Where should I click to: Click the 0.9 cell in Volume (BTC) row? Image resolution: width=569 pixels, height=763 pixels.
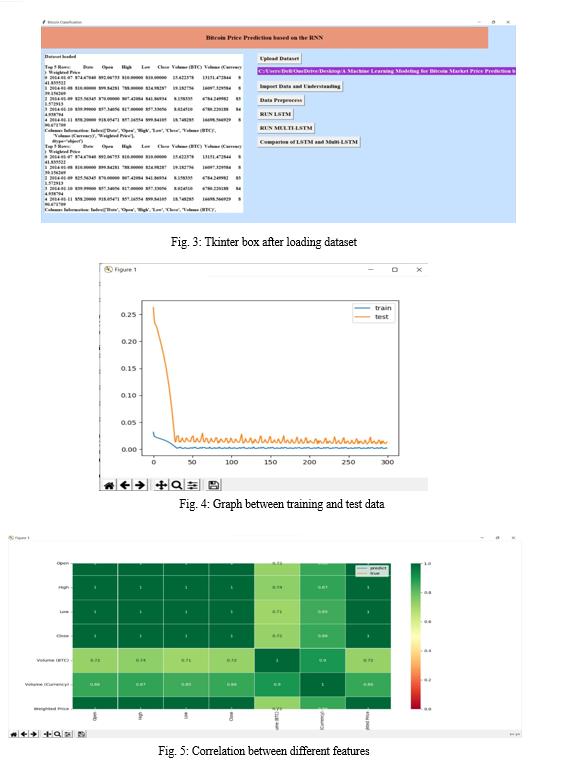[x=323, y=660]
